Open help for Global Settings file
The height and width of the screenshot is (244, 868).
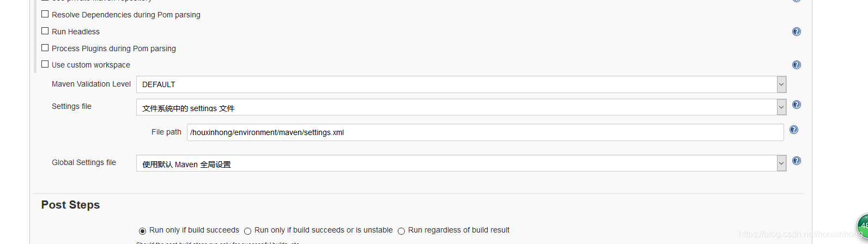coord(796,161)
